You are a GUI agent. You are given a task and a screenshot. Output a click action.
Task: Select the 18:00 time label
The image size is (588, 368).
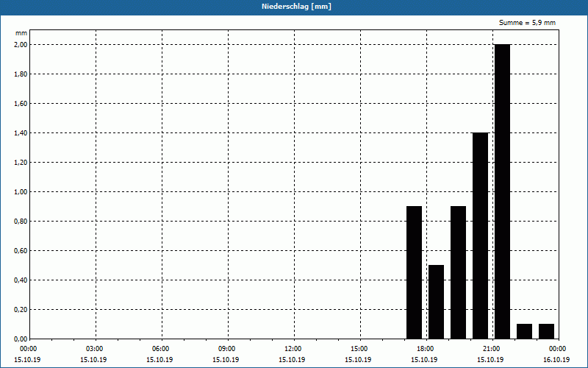[x=426, y=349]
